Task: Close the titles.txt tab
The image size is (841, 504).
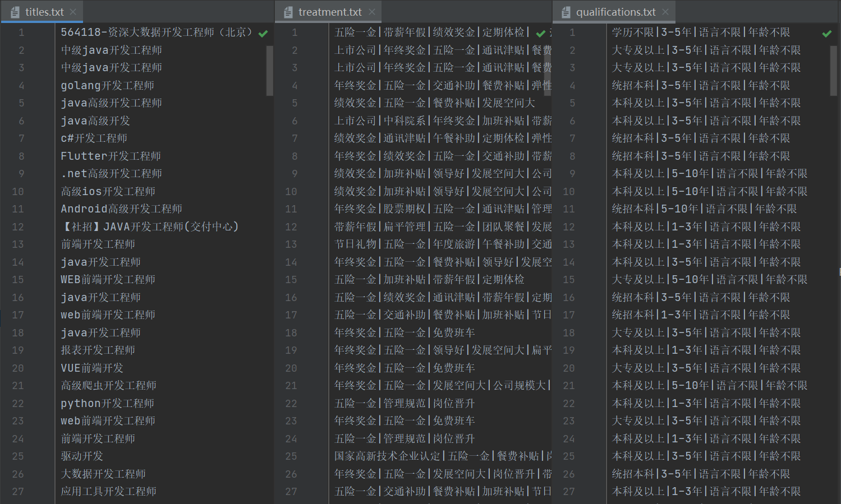Action: pos(73,12)
